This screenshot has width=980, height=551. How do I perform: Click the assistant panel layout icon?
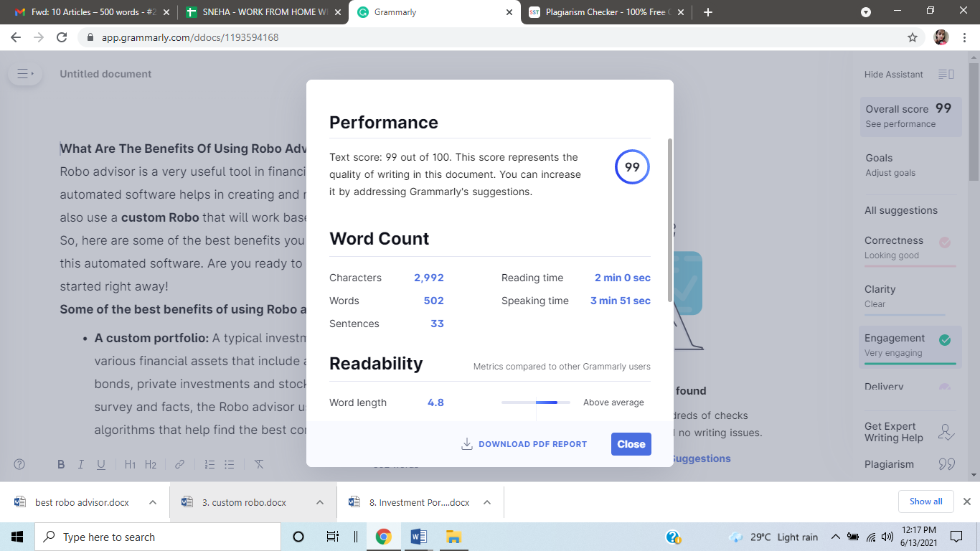pos(946,75)
